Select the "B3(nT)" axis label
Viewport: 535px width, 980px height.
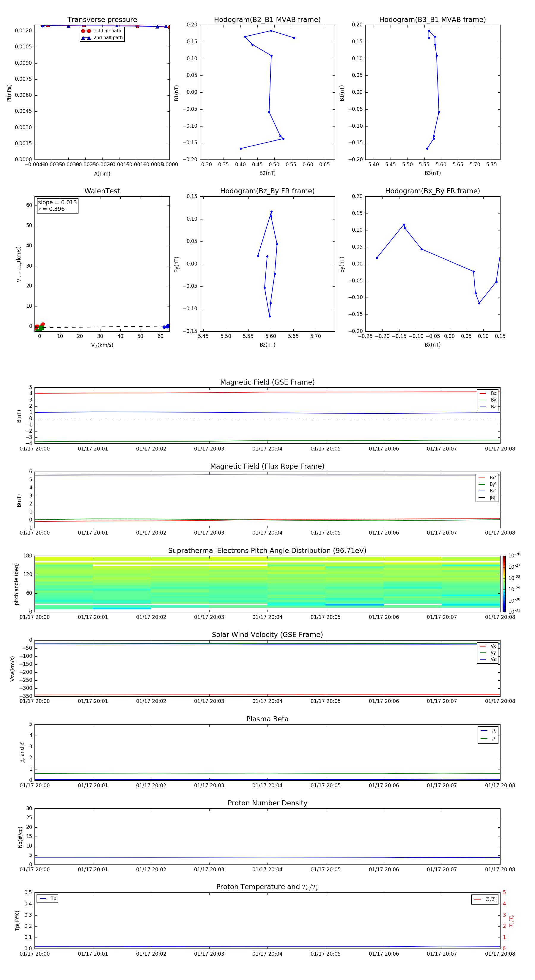point(432,173)
